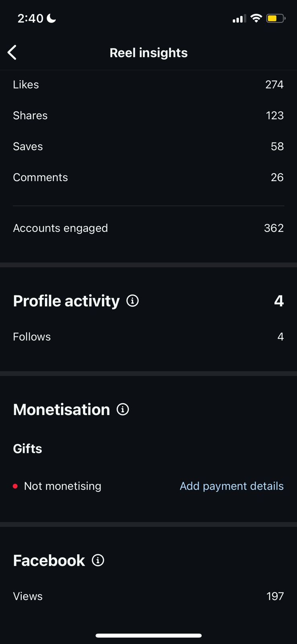The image size is (297, 644).
Task: Tap the Gifts heading
Action: 27,448
